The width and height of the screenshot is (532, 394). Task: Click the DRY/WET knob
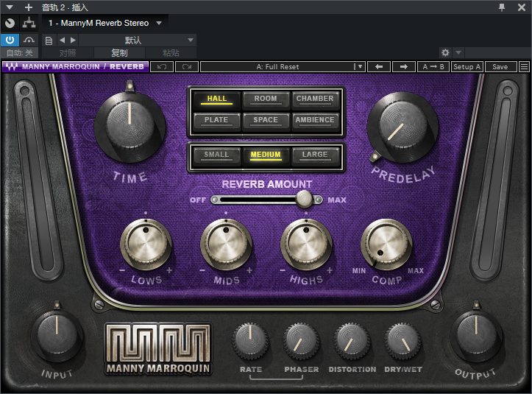click(x=402, y=341)
